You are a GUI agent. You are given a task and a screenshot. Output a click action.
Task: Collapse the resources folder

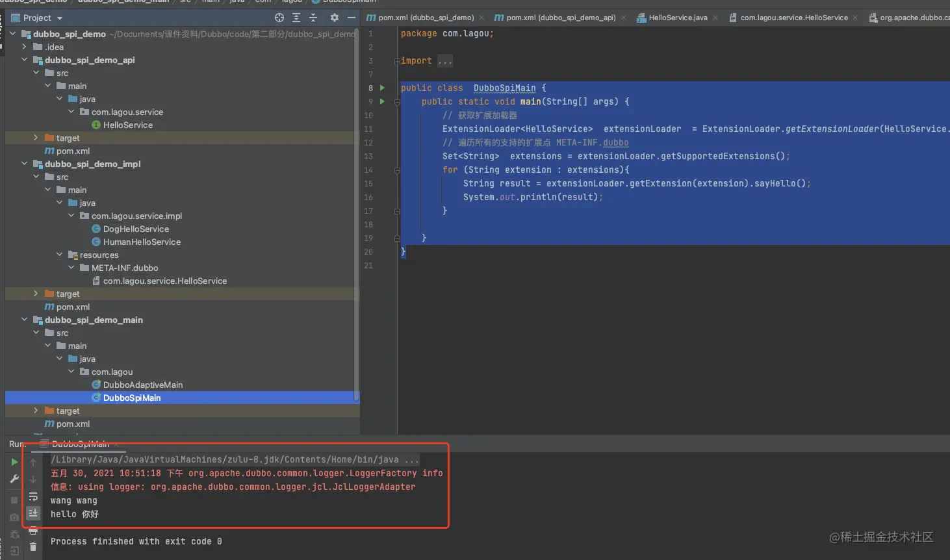click(x=60, y=255)
